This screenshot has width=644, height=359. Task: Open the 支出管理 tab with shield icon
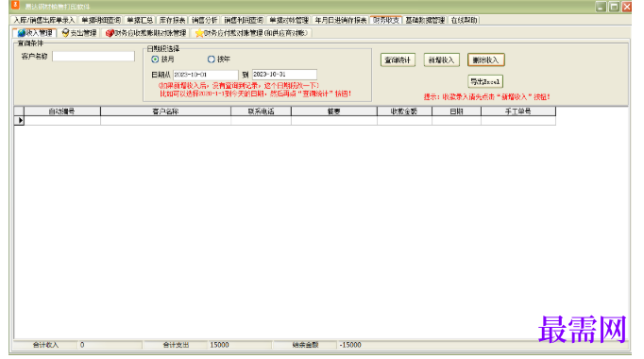[79, 33]
